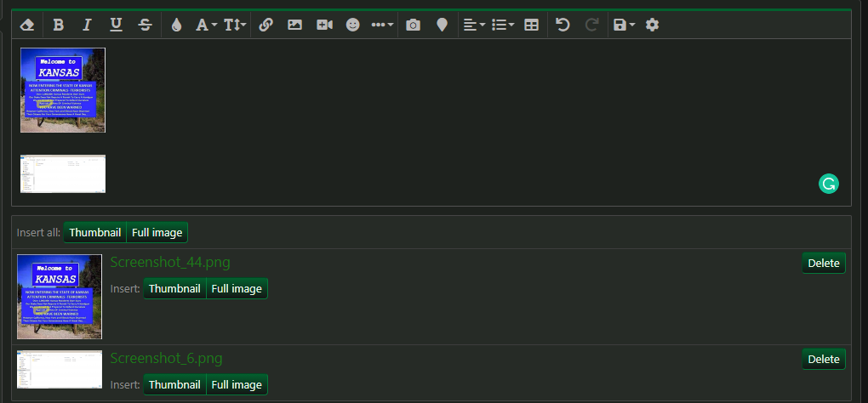Insert all attachments as Thumbnail
Viewport: 868px width, 403px height.
click(x=94, y=232)
